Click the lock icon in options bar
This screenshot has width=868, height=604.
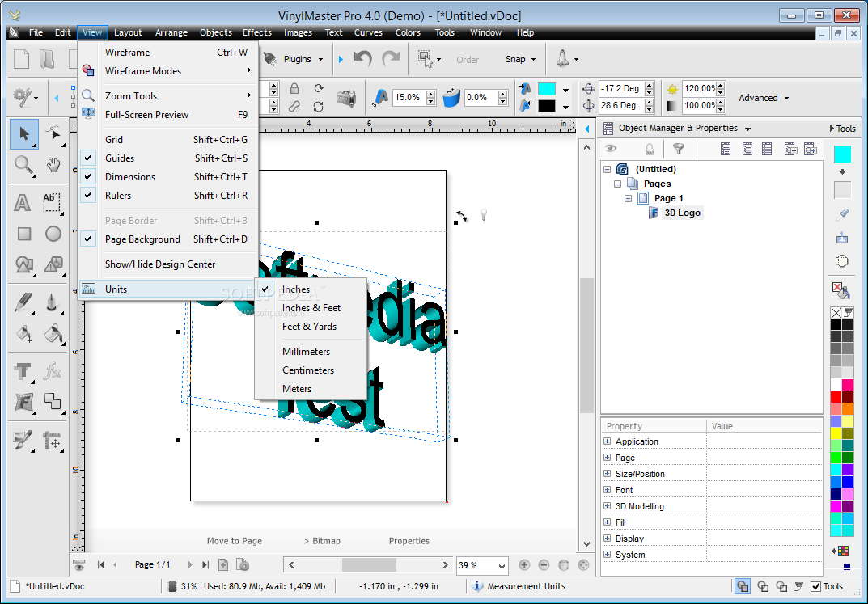[x=294, y=88]
